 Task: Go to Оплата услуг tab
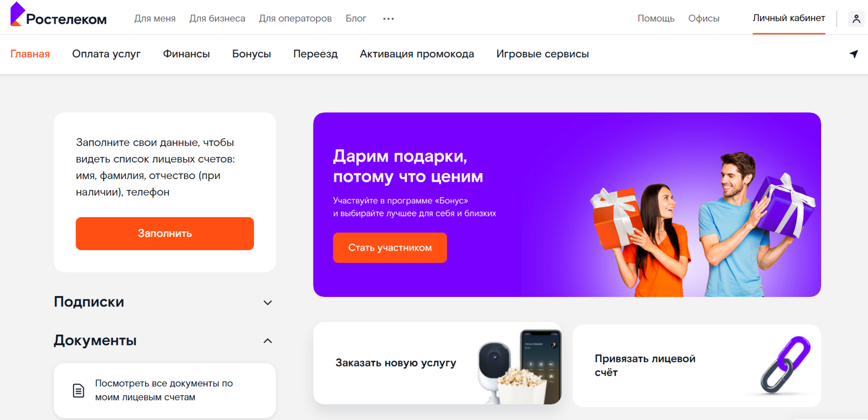(x=106, y=54)
